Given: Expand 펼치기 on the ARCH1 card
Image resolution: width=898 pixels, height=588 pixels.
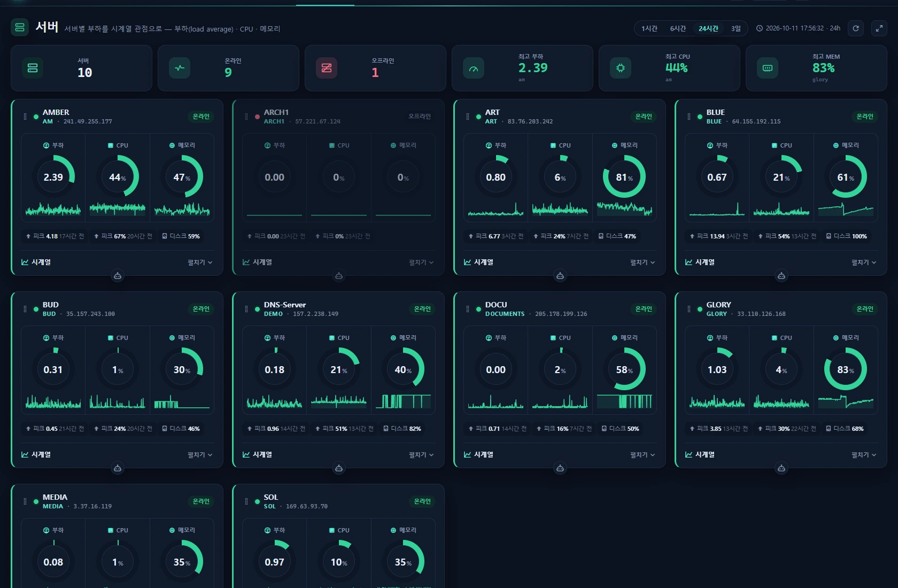Looking at the screenshot, I should (421, 262).
